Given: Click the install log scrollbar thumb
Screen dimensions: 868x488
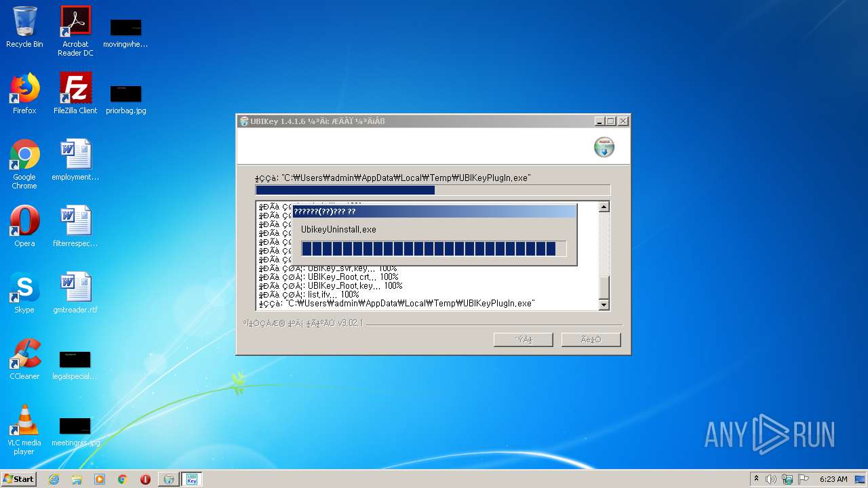Looking at the screenshot, I should (604, 288).
